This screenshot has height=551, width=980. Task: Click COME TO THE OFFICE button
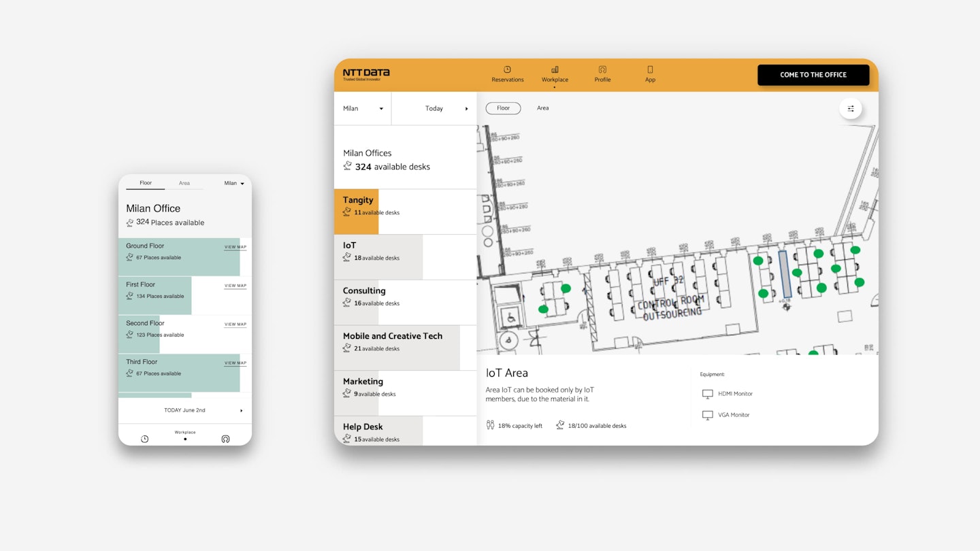[813, 75]
